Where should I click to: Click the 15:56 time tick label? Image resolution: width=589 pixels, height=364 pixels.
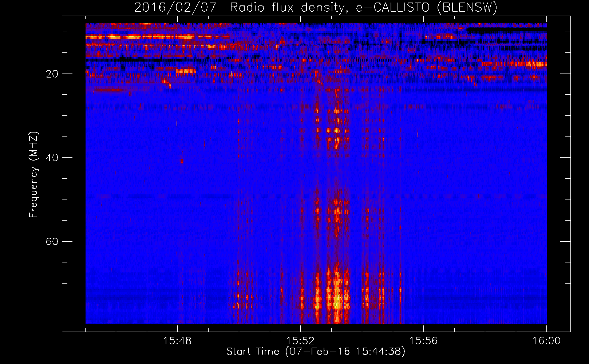pyautogui.click(x=423, y=341)
